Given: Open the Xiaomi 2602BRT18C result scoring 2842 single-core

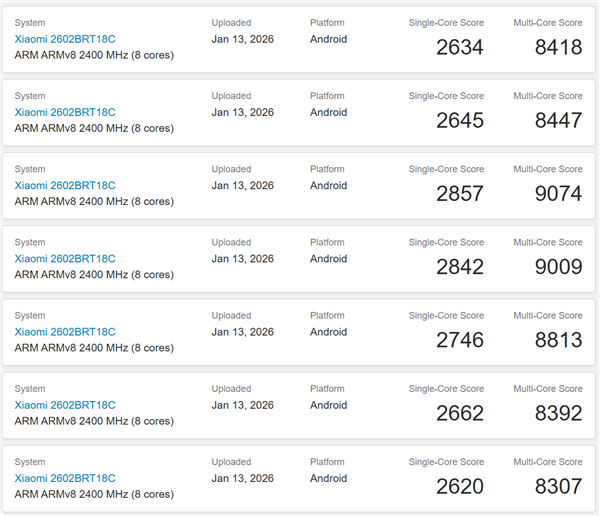Looking at the screenshot, I should tap(65, 258).
